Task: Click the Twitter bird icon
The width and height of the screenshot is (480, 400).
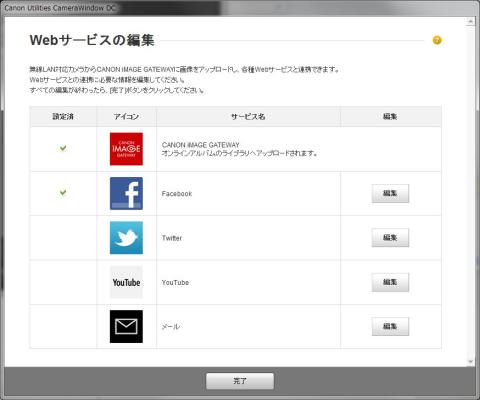Action: tap(126, 238)
